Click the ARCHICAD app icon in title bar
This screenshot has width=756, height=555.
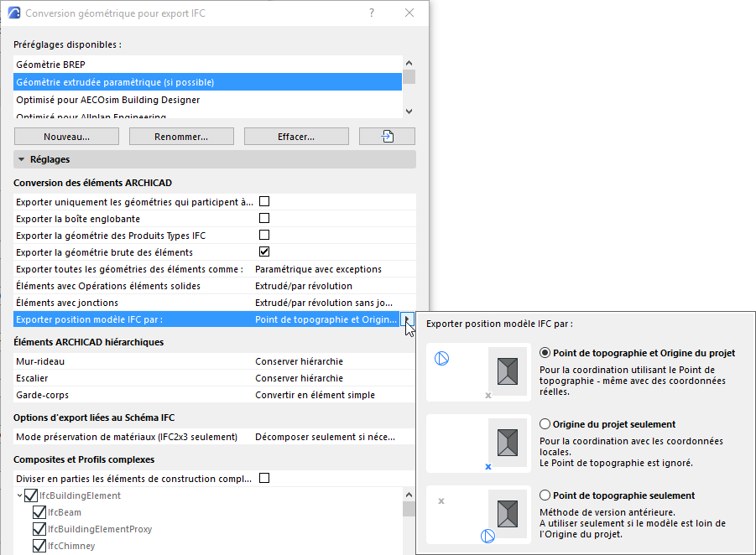tap(14, 13)
